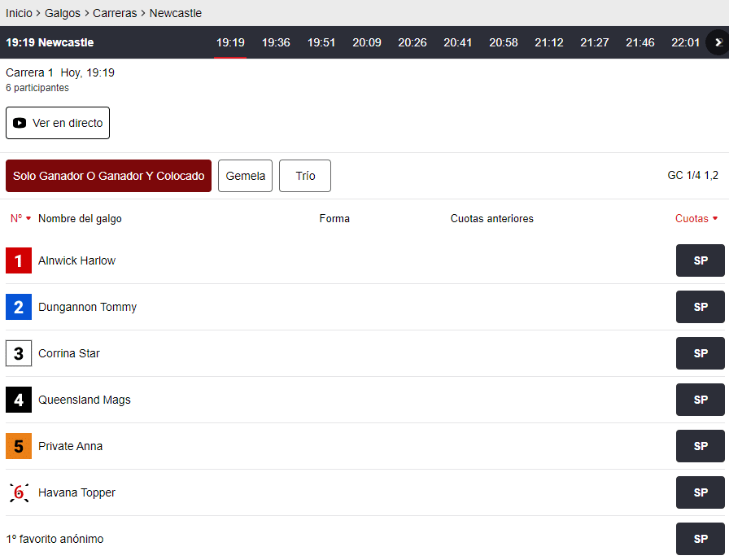The height and width of the screenshot is (560, 729).
Task: Pick SP odds for Alnwick Harlow
Action: 700,260
